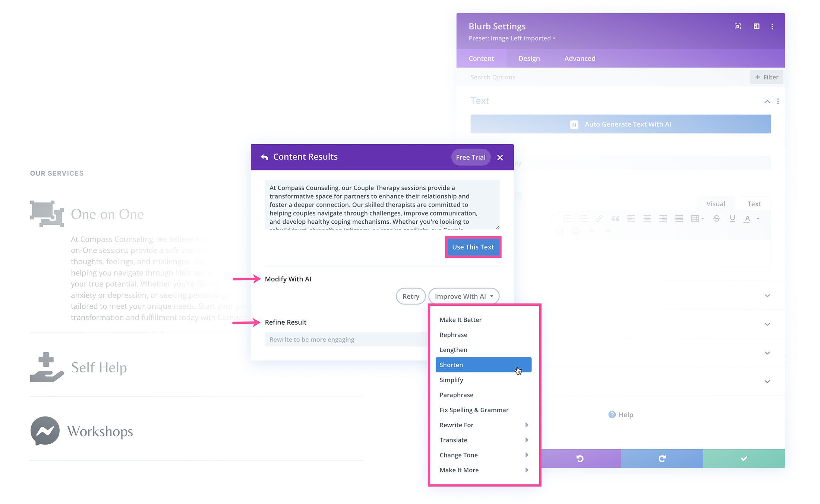
Task: Click the Retry button
Action: [410, 296]
